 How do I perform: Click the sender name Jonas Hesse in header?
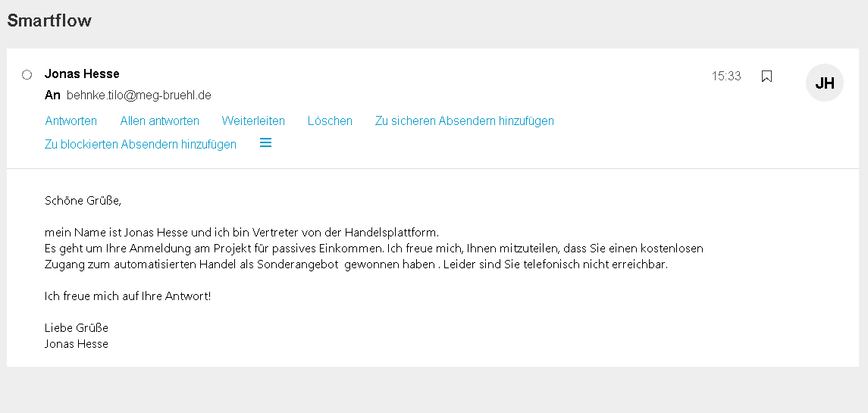(82, 74)
